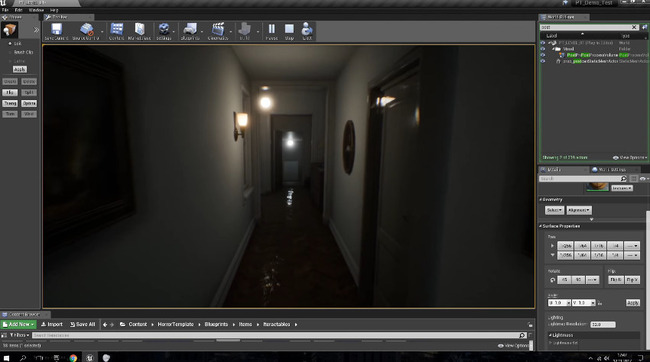650x362 pixels.
Task: Expand the hidden modes chevron
Action: [36, 30]
